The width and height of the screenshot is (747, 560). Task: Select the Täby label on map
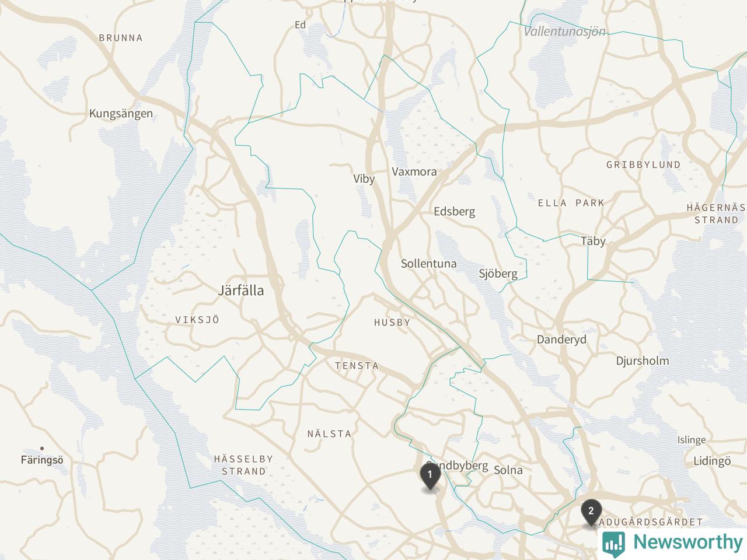click(x=593, y=241)
